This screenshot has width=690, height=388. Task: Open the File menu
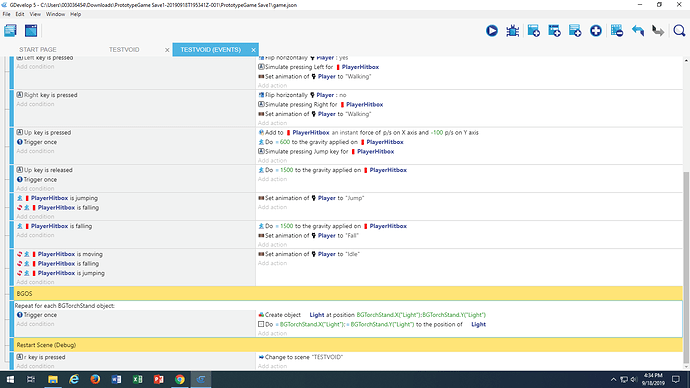pos(7,14)
